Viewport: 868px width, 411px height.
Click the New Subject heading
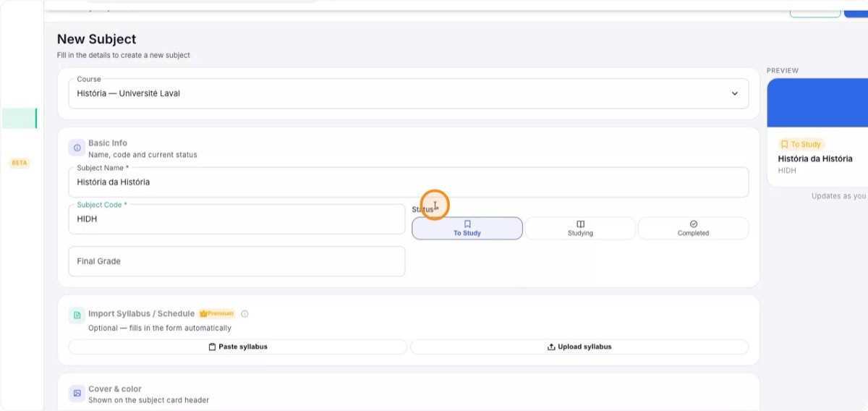(97, 39)
